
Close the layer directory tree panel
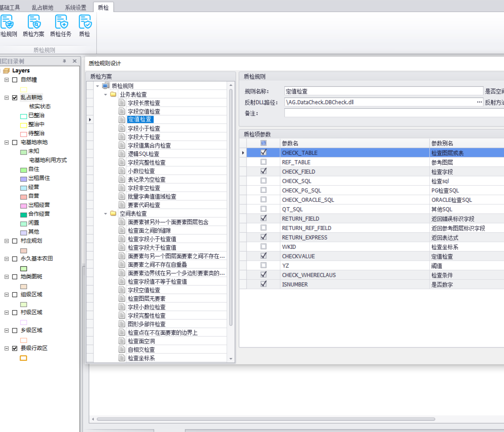[75, 61]
